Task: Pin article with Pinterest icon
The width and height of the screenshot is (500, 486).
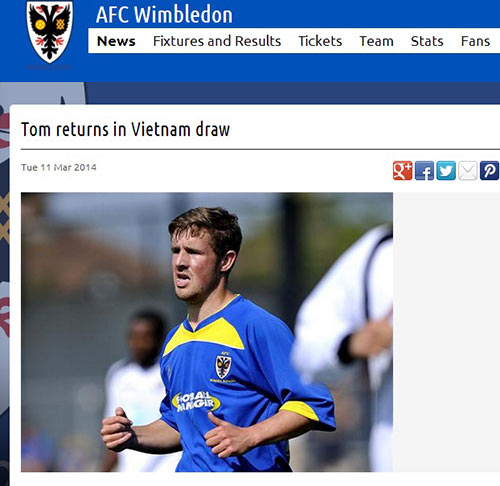Action: tap(489, 171)
